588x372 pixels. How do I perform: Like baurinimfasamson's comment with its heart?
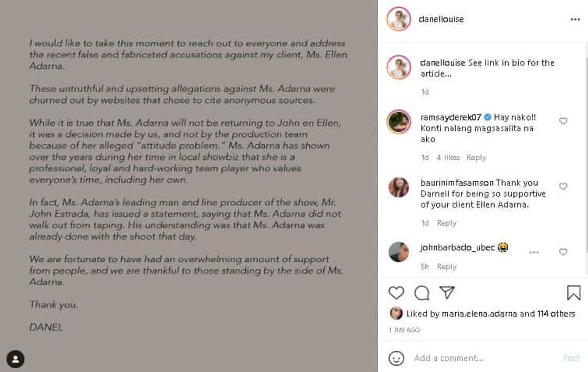(x=563, y=186)
